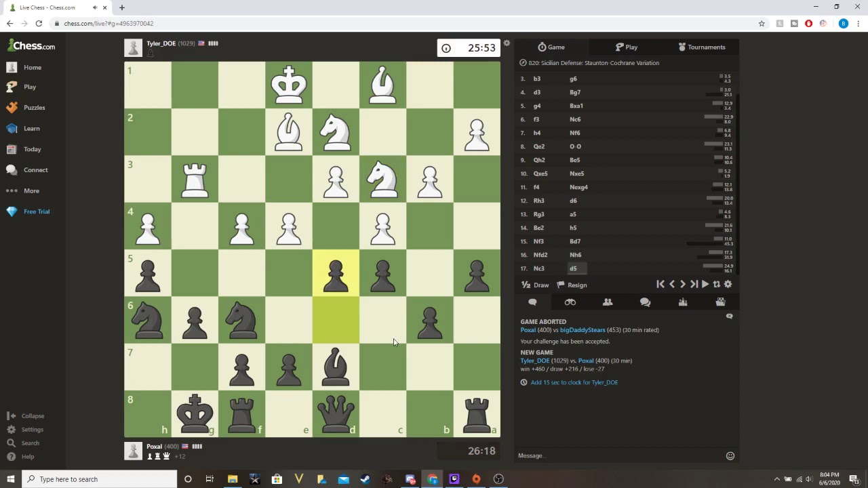The height and width of the screenshot is (488, 868).
Task: Open move list settings gear
Action: [x=728, y=285]
